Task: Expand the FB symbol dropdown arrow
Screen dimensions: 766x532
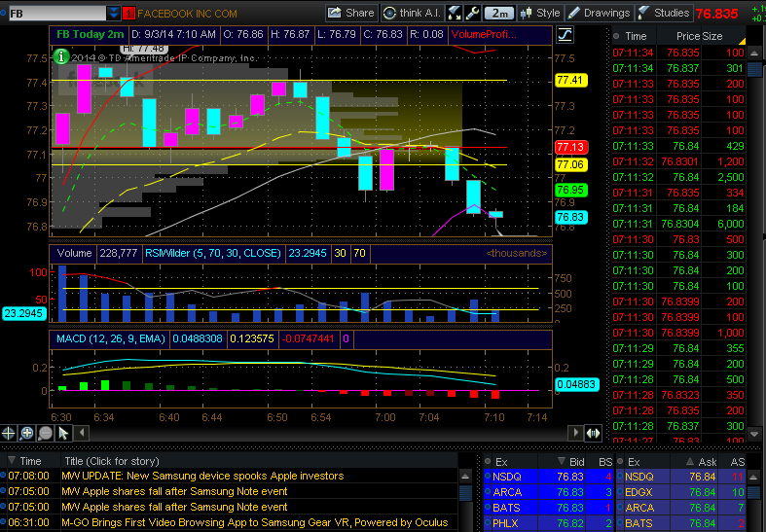Action: 114,14
